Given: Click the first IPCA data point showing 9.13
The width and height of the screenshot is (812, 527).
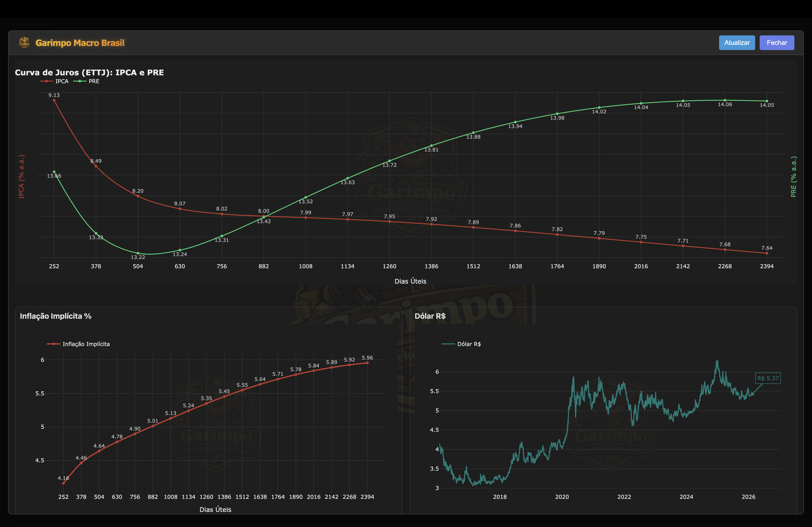Looking at the screenshot, I should tap(54, 101).
